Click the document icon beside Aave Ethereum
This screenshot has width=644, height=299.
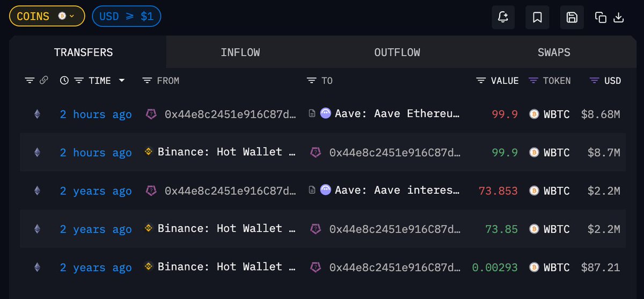click(x=311, y=114)
